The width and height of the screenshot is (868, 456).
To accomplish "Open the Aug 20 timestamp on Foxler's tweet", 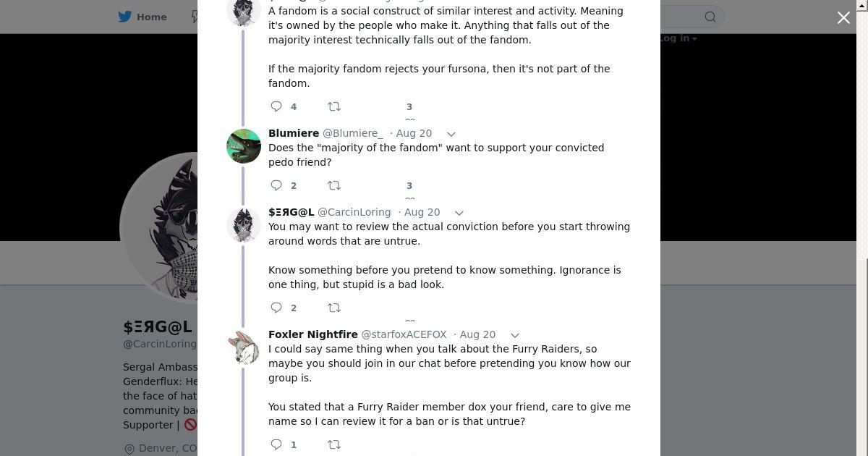I will tap(477, 334).
